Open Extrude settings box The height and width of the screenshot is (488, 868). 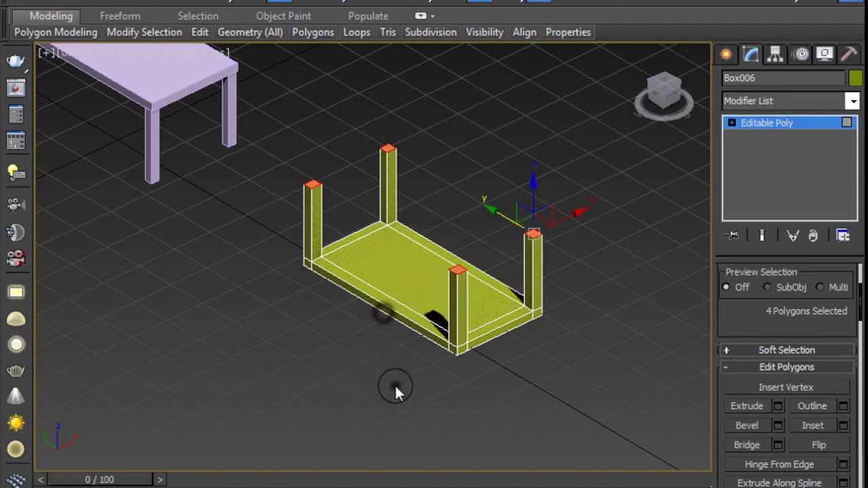coord(778,406)
